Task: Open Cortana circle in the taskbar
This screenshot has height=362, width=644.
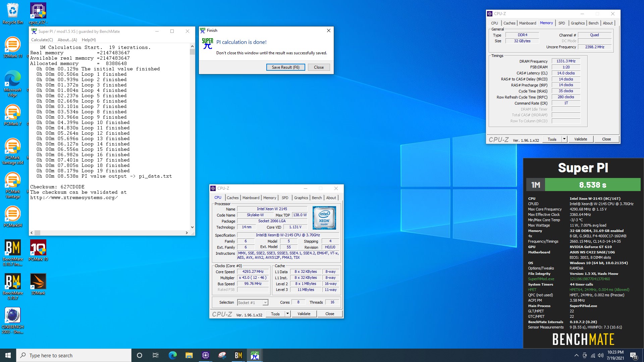Action: pos(140,355)
